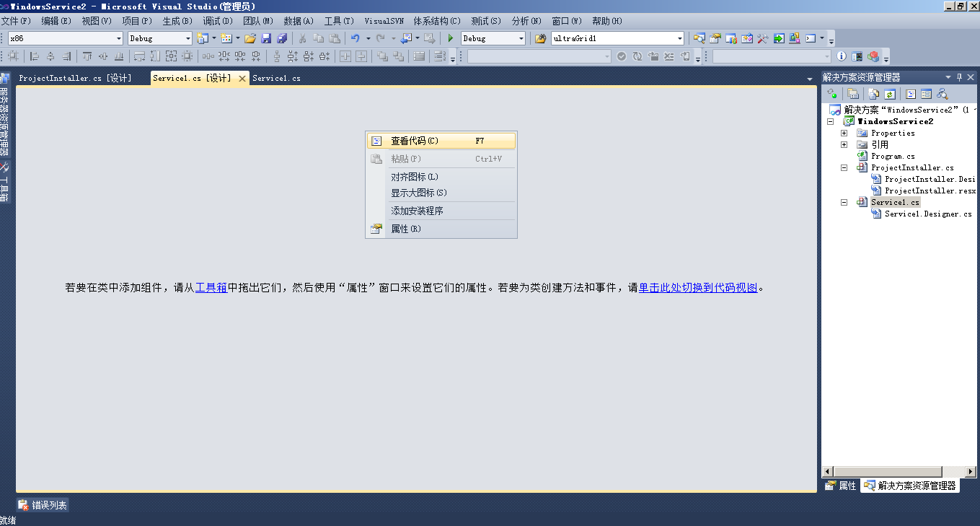The width and height of the screenshot is (980, 526).
Task: Click the colored cubes toolbar icon
Action: pos(873,56)
